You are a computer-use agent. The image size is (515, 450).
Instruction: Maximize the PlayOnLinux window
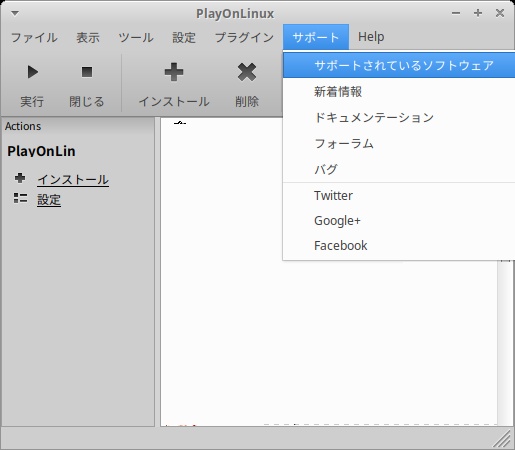tap(478, 13)
